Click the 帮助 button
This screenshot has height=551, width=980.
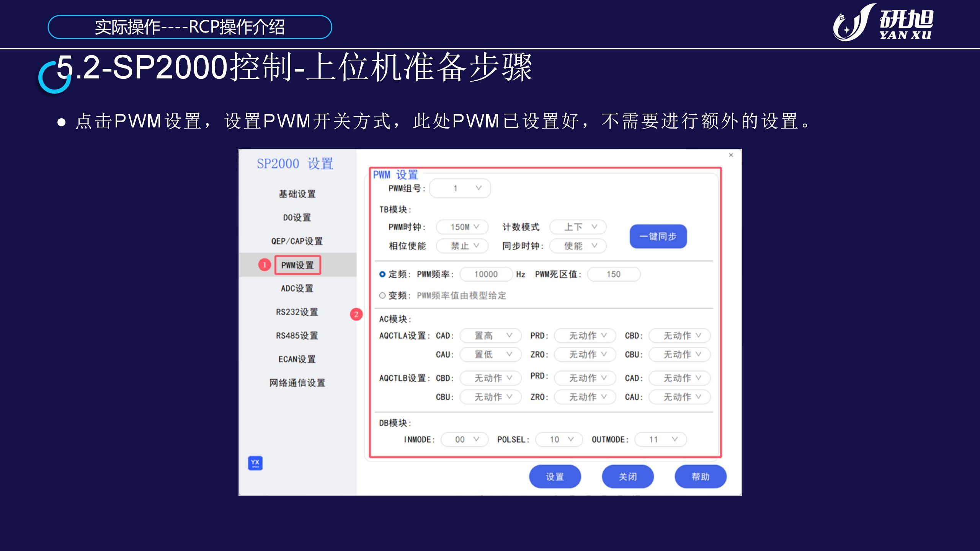701,477
